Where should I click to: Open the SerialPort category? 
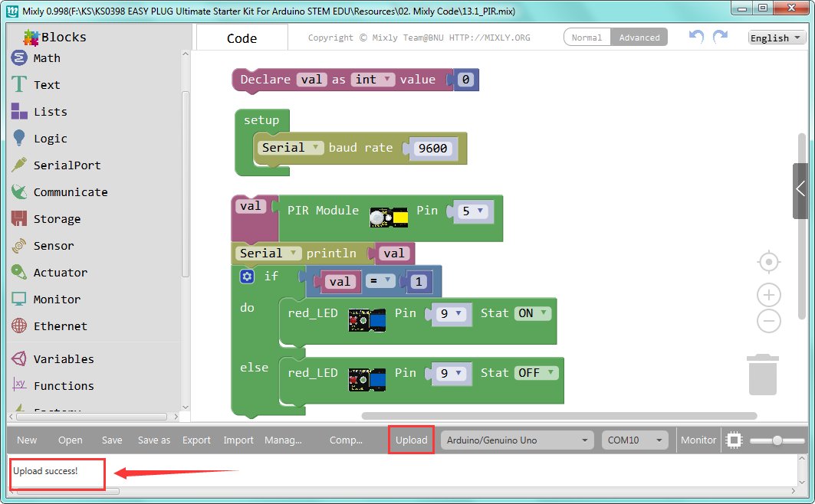tap(56, 165)
